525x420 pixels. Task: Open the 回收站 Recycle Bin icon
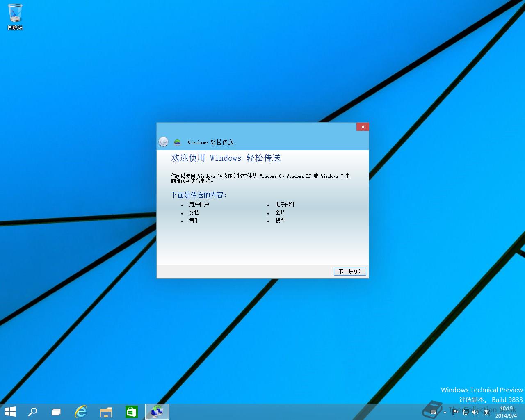click(15, 17)
